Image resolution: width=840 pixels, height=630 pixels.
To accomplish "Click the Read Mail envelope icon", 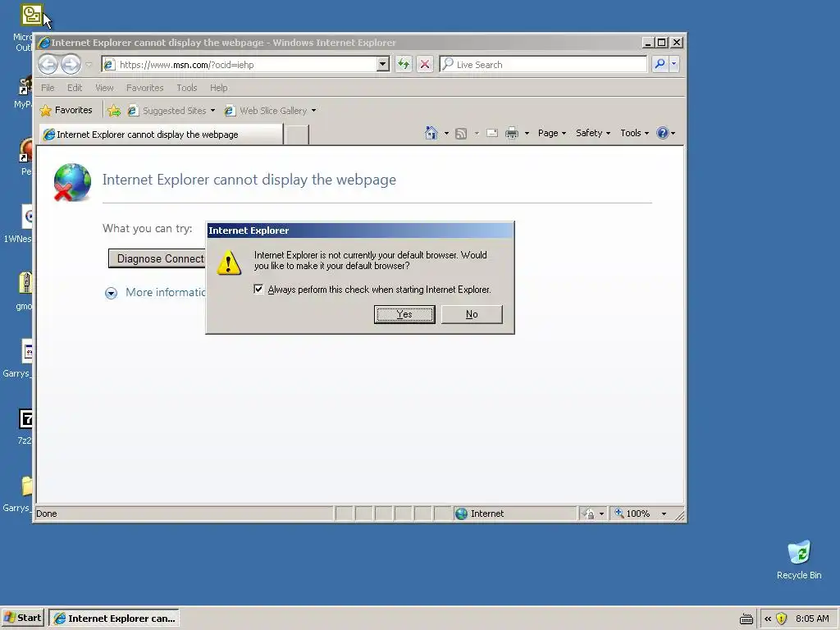I will point(492,133).
